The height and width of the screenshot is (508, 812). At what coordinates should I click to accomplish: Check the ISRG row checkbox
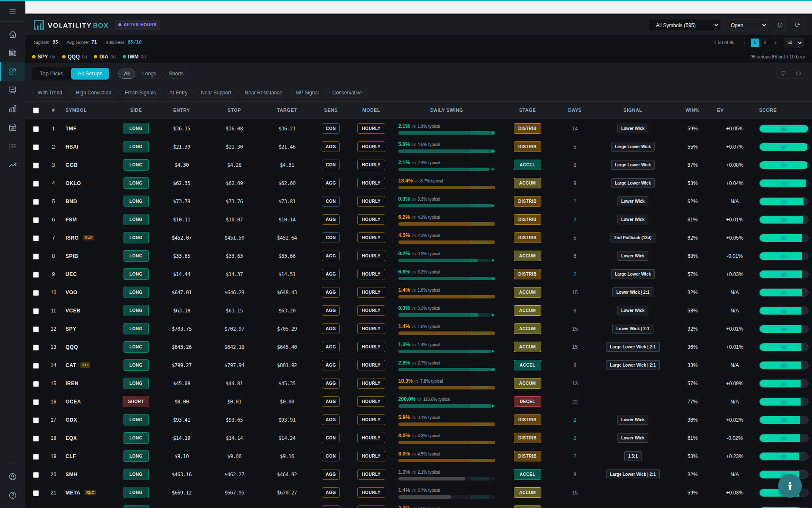36,238
